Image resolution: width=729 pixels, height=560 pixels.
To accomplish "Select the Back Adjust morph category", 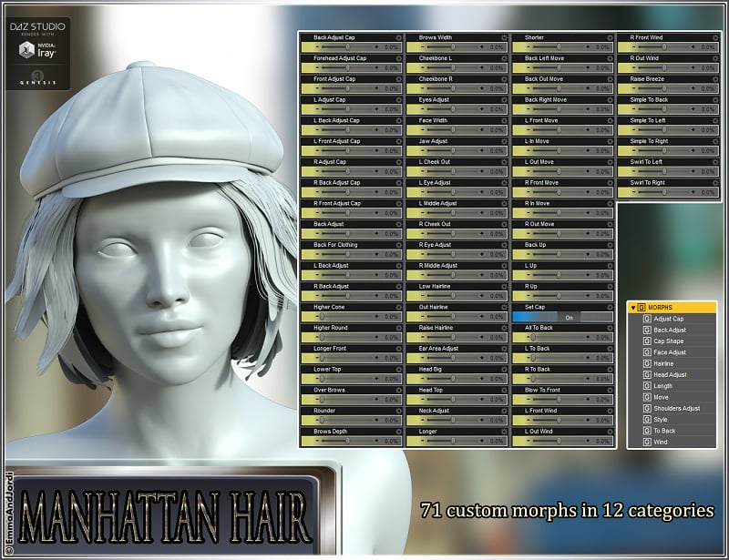I will 670,330.
